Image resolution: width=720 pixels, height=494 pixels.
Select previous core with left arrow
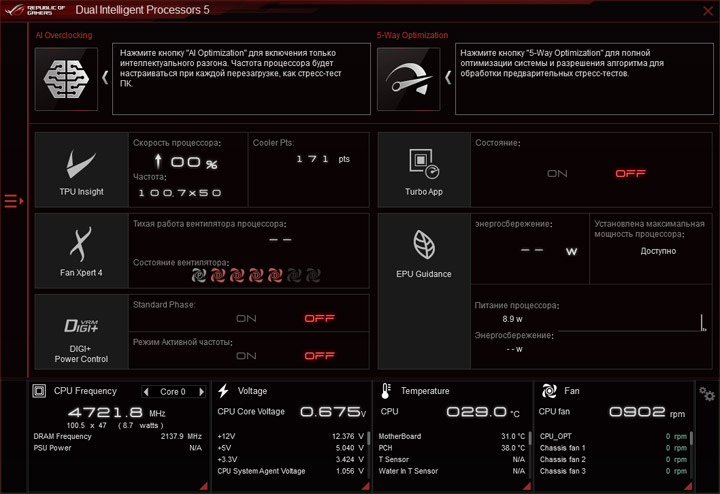pyautogui.click(x=146, y=392)
